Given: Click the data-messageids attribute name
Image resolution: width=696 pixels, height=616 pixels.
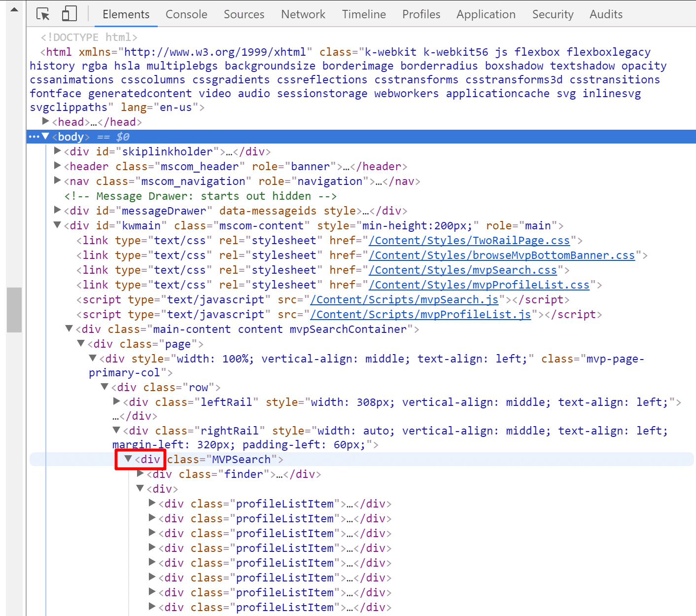Looking at the screenshot, I should tap(268, 211).
